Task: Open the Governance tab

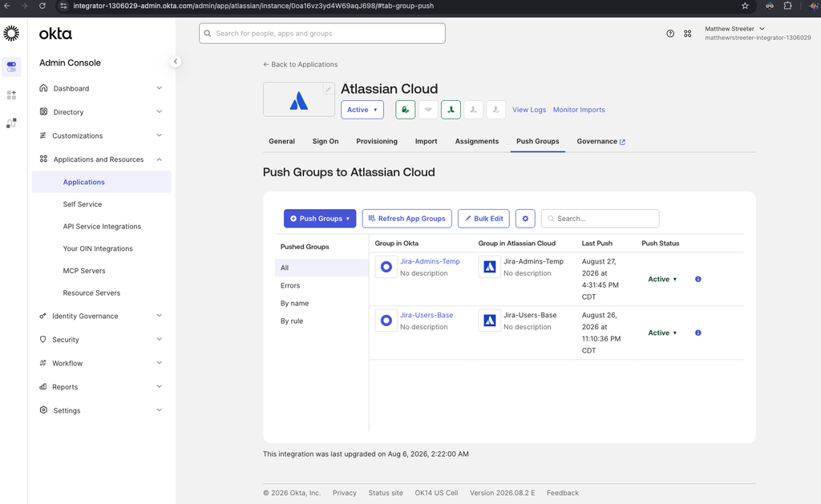Action: 601,141
